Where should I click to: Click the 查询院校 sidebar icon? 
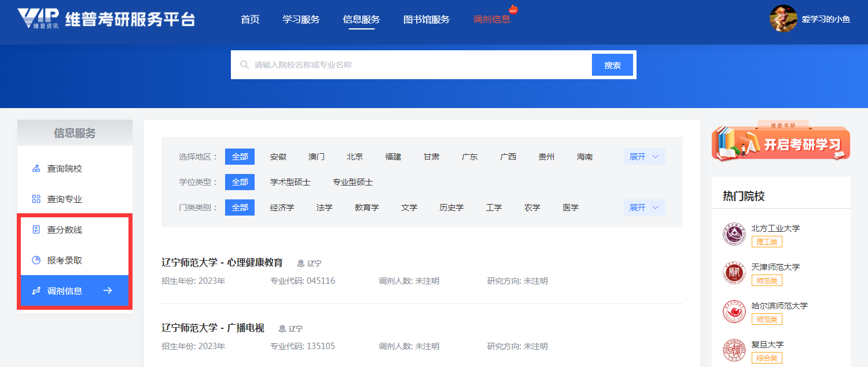click(x=36, y=169)
